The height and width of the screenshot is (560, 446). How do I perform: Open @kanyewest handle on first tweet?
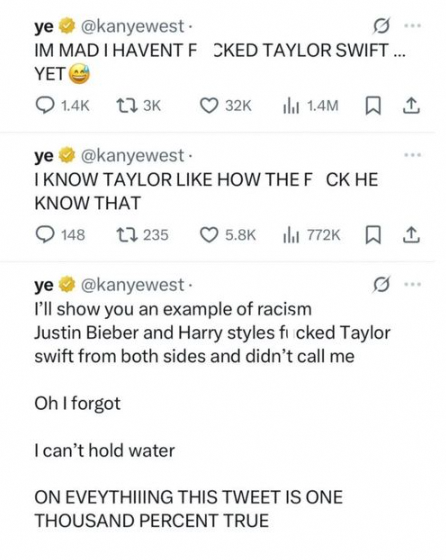point(132,26)
